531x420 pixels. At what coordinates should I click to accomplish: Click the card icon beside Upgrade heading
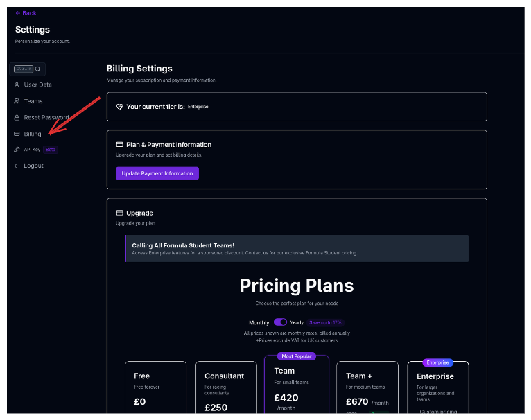click(x=119, y=213)
